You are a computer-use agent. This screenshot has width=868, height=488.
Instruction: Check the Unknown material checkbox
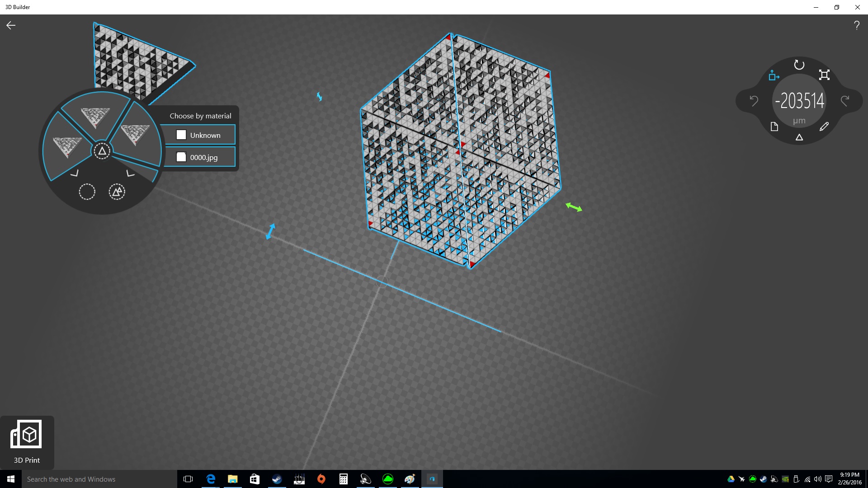point(181,135)
